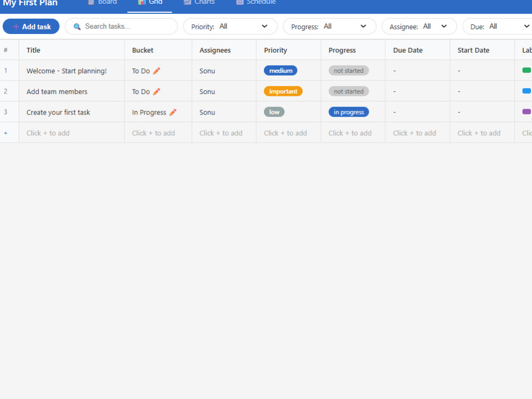This screenshot has height=399, width=532.
Task: Click the blue label swatch in row 2
Action: [527, 91]
